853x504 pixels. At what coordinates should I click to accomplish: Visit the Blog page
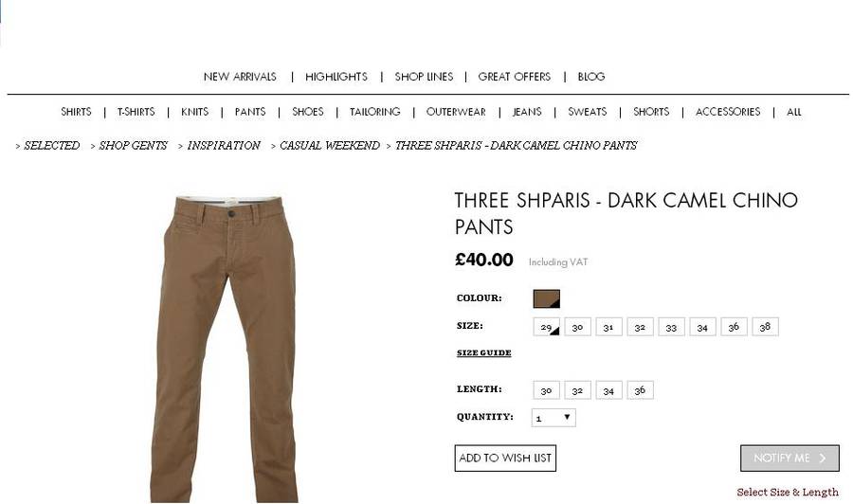click(591, 77)
